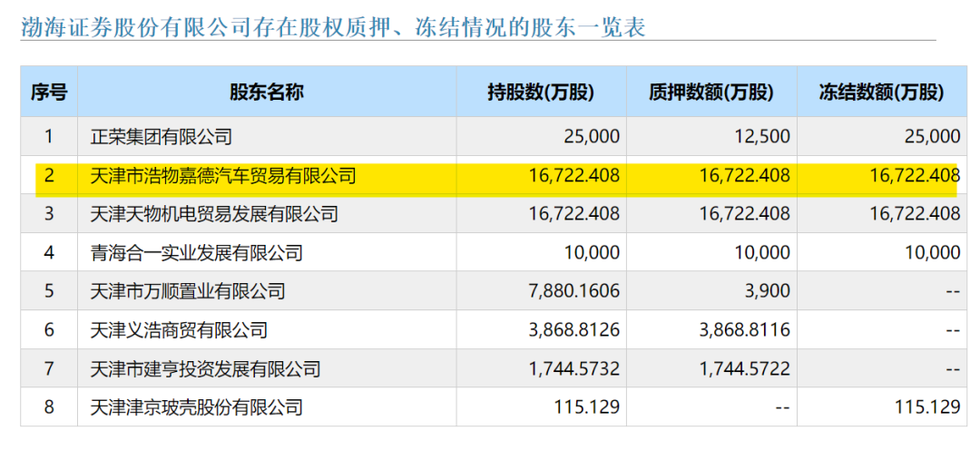The width and height of the screenshot is (980, 450).
Task: Click serial number 6 beside 义浩商贸
Action: 49,330
